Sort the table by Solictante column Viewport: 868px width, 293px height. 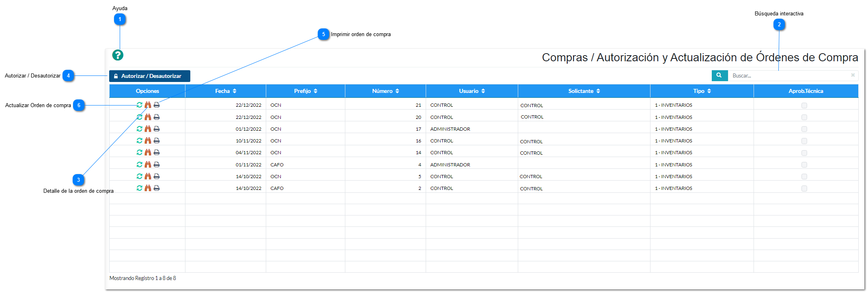point(584,91)
